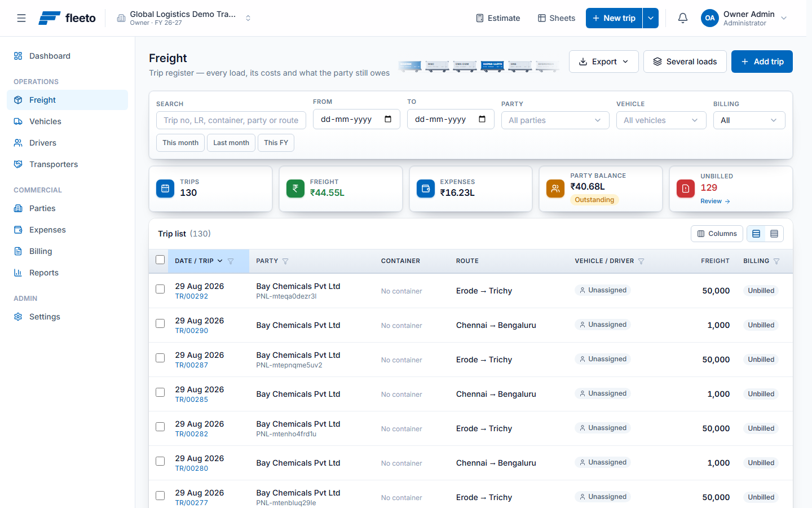Filter by the Date / Trip funnel

[231, 261]
